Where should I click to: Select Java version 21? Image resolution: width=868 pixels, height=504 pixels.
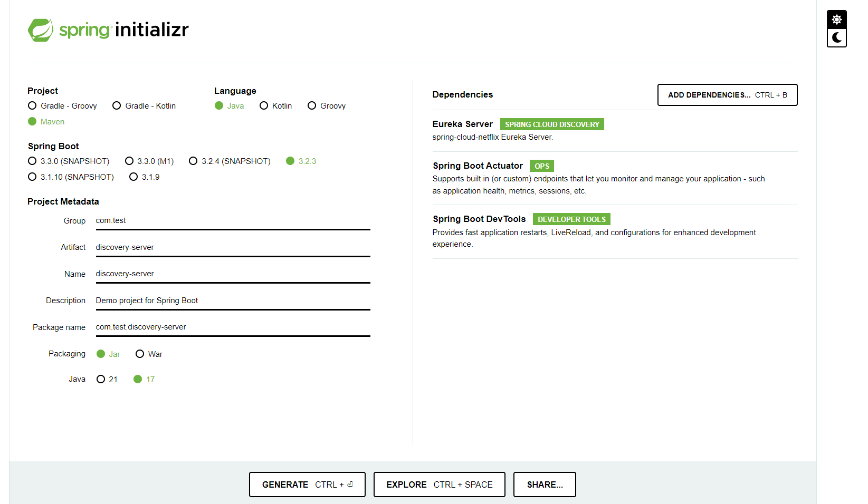107,380
